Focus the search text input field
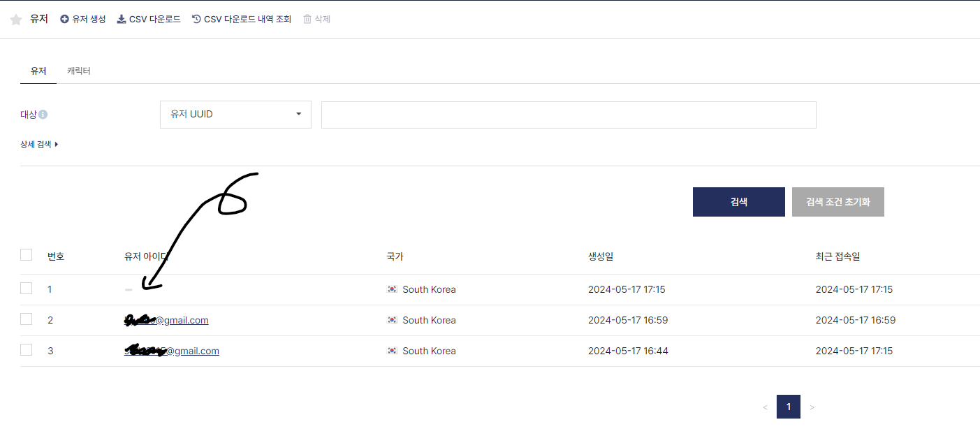This screenshot has width=980, height=443. 569,115
